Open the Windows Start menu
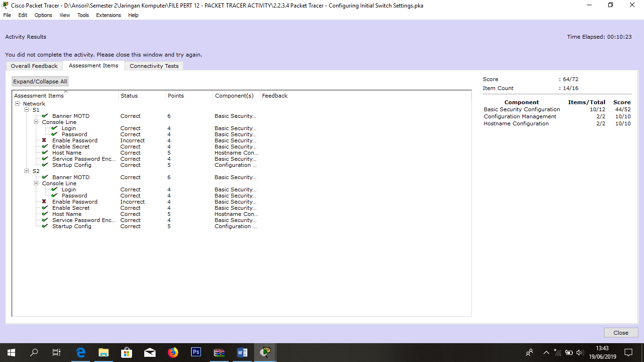This screenshot has width=644, height=362. pyautogui.click(x=11, y=353)
